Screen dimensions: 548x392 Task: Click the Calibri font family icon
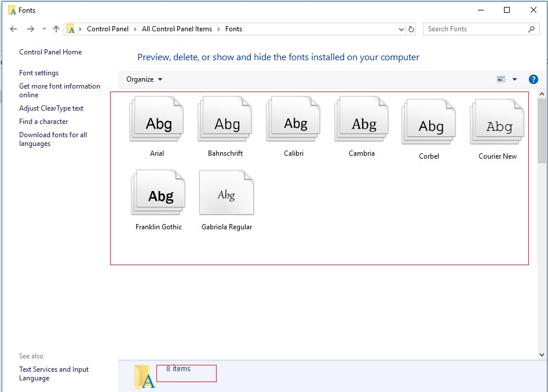[294, 121]
